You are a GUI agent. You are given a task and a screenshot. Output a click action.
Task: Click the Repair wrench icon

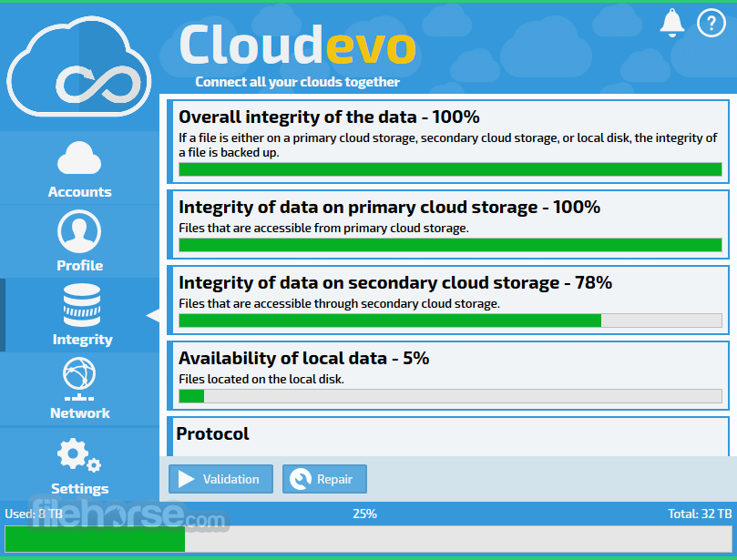301,479
